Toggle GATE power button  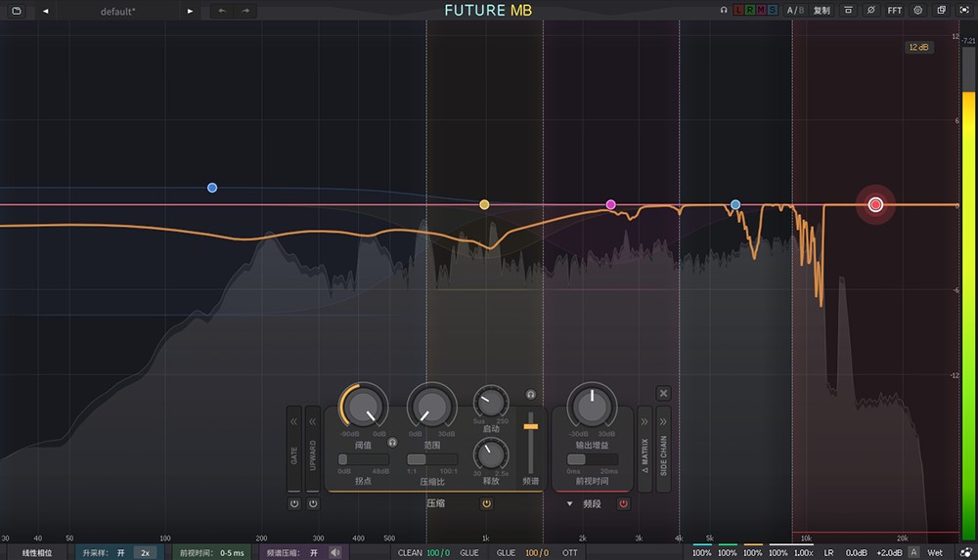[x=294, y=503]
